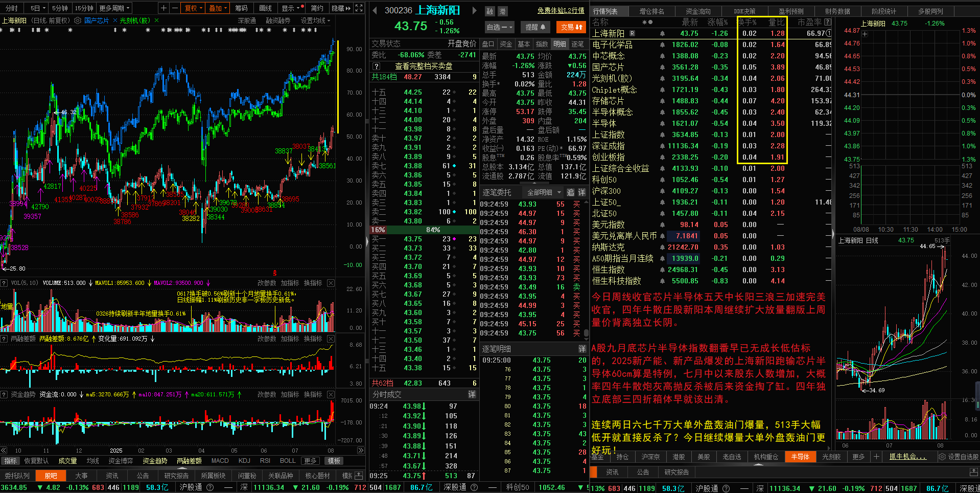This screenshot has width=980, height=493.
Task: Open the 盘口 tab in quote panel
Action: coord(488,44)
